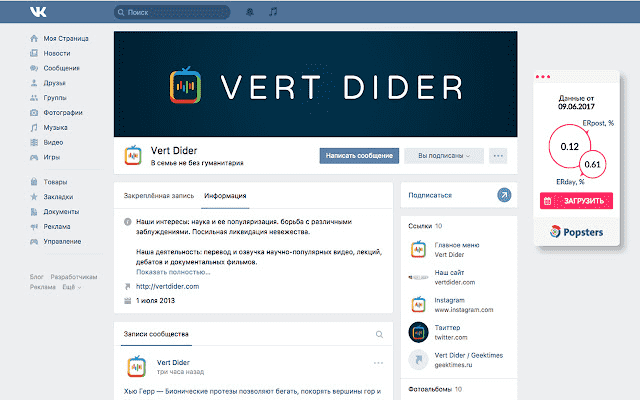Click the VK logo in header
The image size is (640, 400).
click(x=38, y=12)
